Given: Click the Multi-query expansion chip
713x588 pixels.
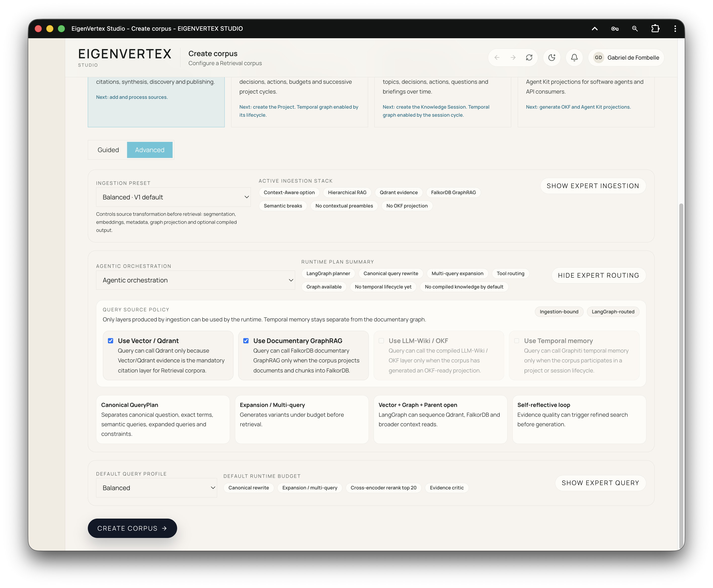Looking at the screenshot, I should click(x=457, y=273).
